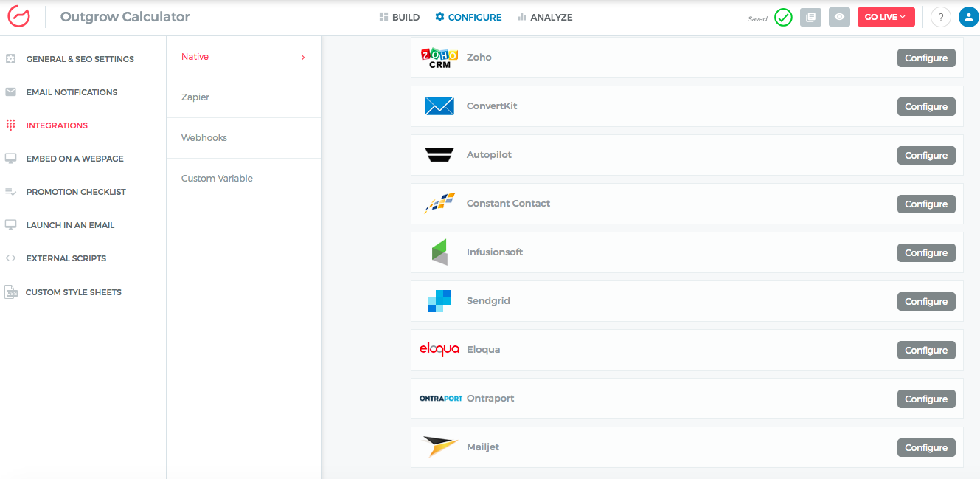
Task: Click the Autopilot logo icon
Action: tap(439, 155)
